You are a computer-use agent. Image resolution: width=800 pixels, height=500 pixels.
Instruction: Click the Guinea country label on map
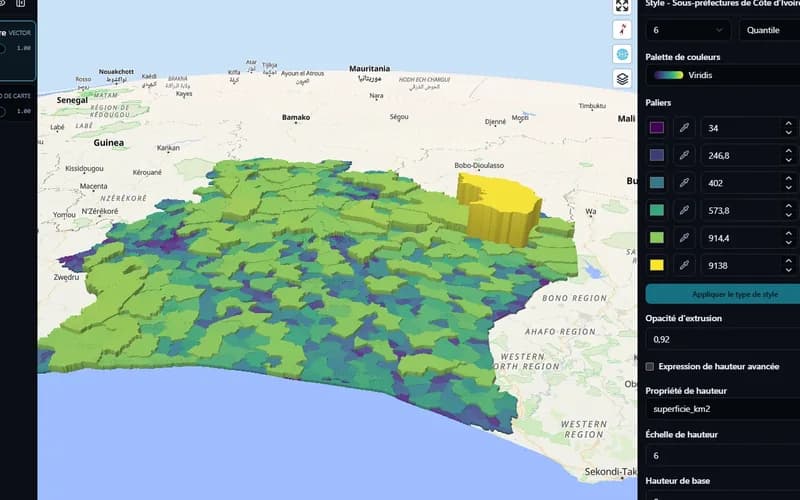109,143
